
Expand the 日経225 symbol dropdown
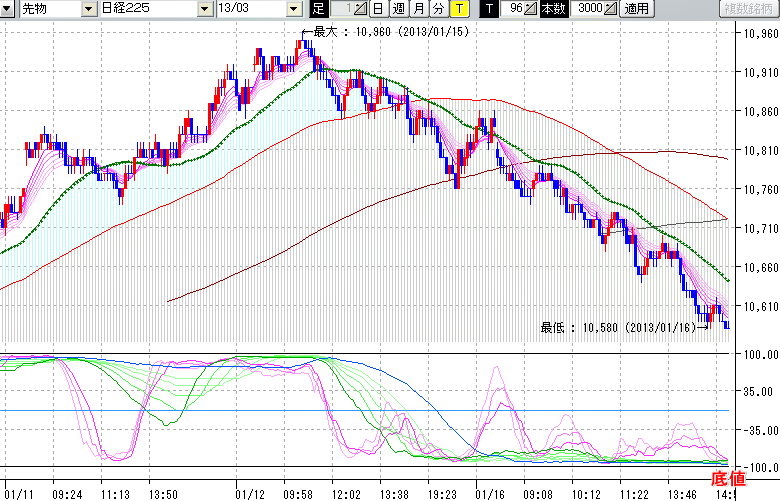pos(206,9)
